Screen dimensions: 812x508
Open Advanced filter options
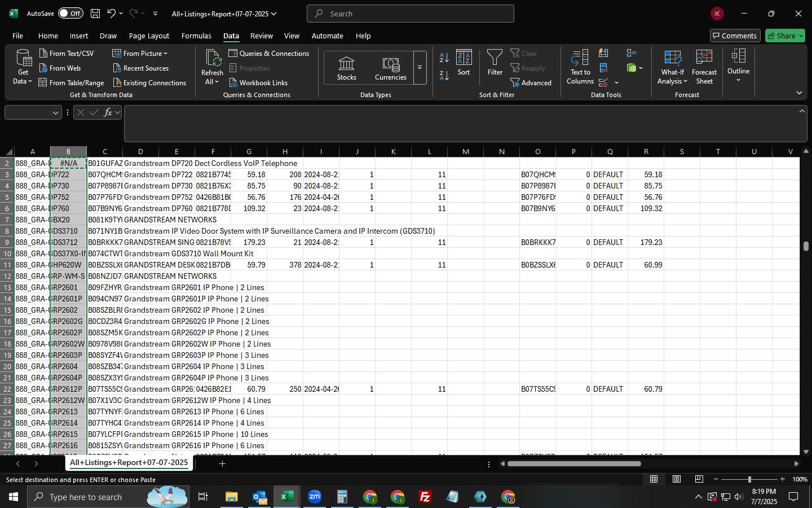[531, 82]
